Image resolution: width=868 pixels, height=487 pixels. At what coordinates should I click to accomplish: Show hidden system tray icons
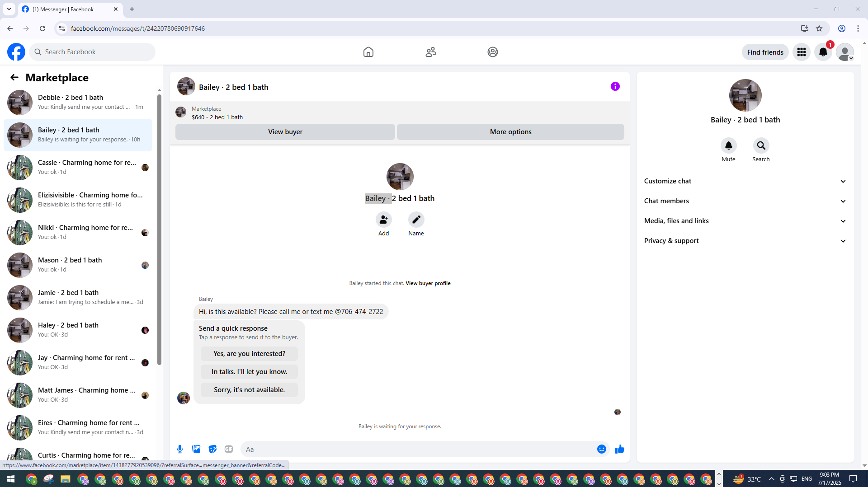[771, 479]
